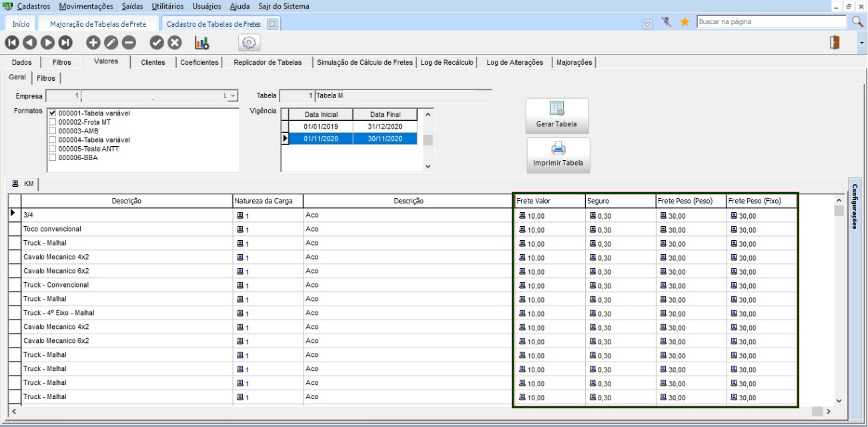Click the Gerar Tabela button
The width and height of the screenshot is (868, 427).
pyautogui.click(x=557, y=115)
